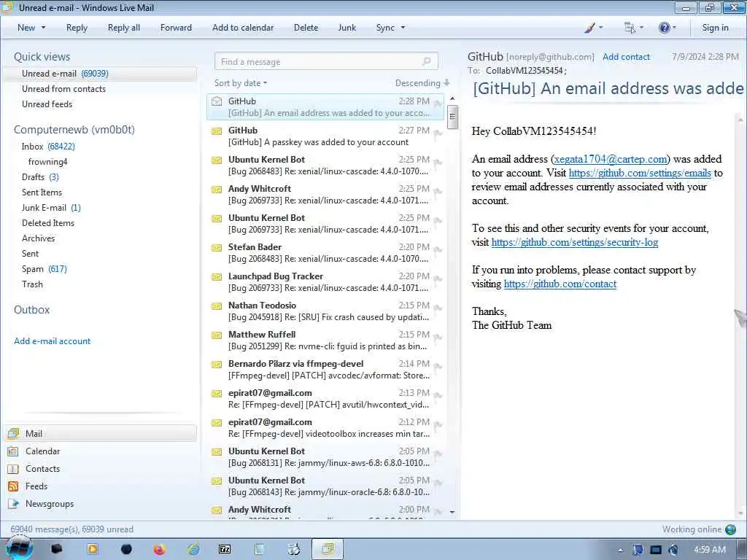Image resolution: width=747 pixels, height=560 pixels.
Task: Select the Inbox (68422) folder
Action: 48,146
